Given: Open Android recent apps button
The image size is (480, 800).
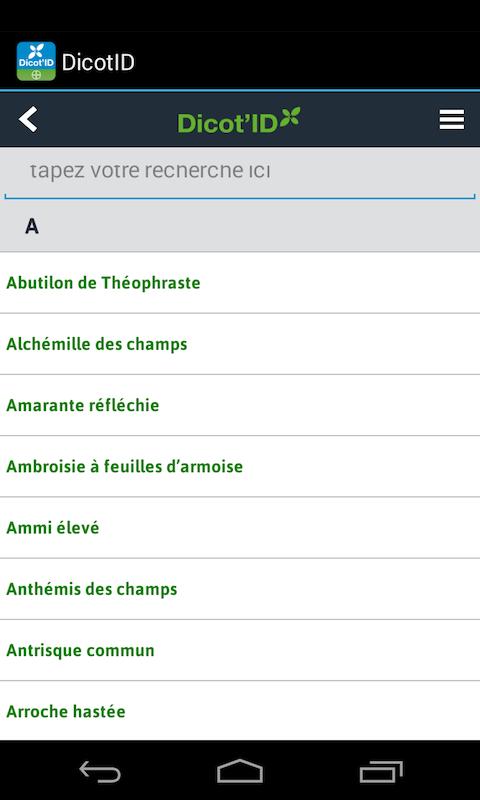Looking at the screenshot, I should 381,771.
